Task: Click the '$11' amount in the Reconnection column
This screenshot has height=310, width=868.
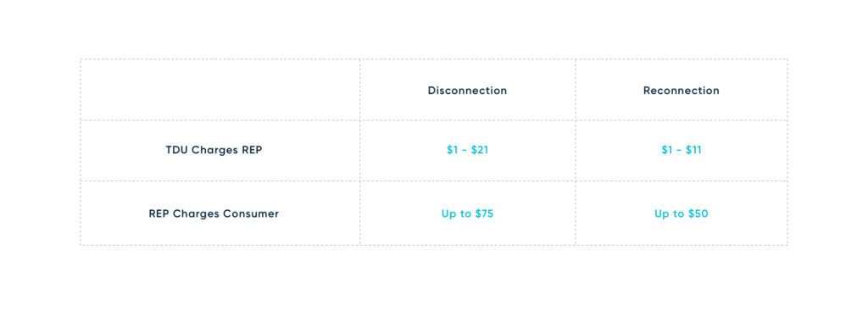Action: click(x=693, y=150)
